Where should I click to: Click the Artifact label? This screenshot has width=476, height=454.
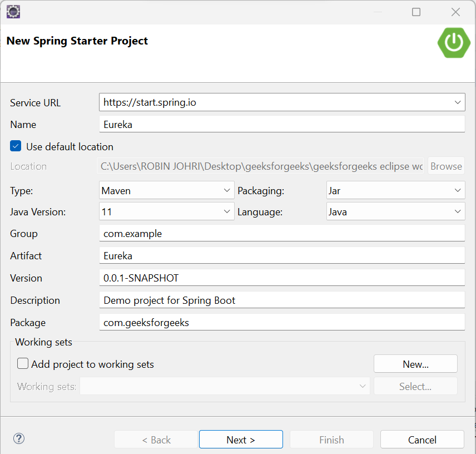[26, 256]
